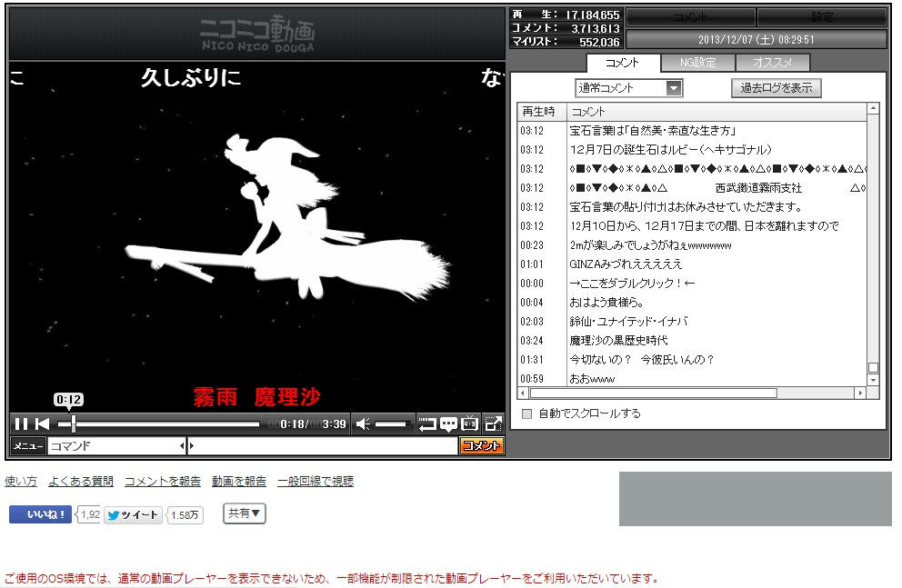Open the 使い方 link

pos(21,481)
